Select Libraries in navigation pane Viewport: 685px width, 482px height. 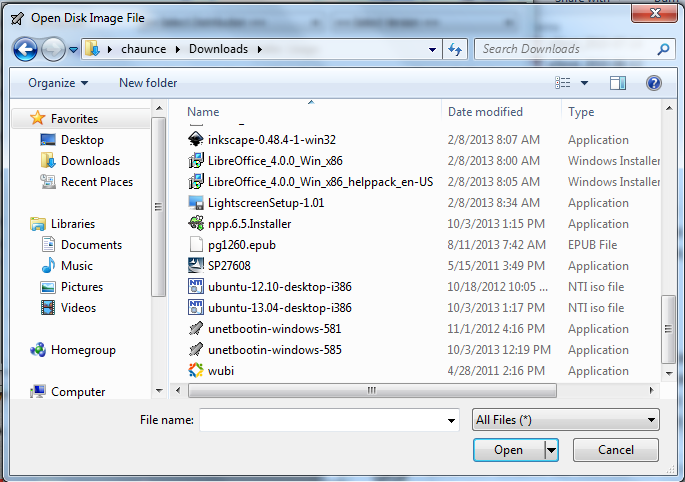click(73, 224)
